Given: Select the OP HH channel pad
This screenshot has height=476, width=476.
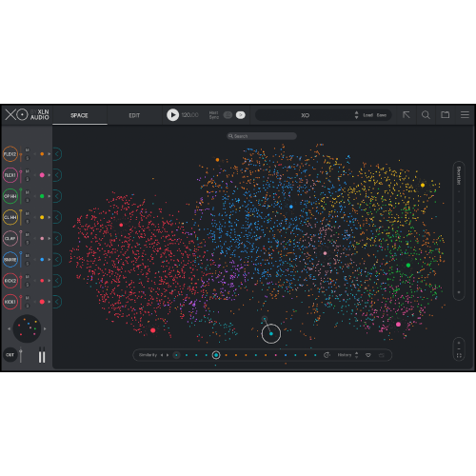Looking at the screenshot, I should 10,196.
